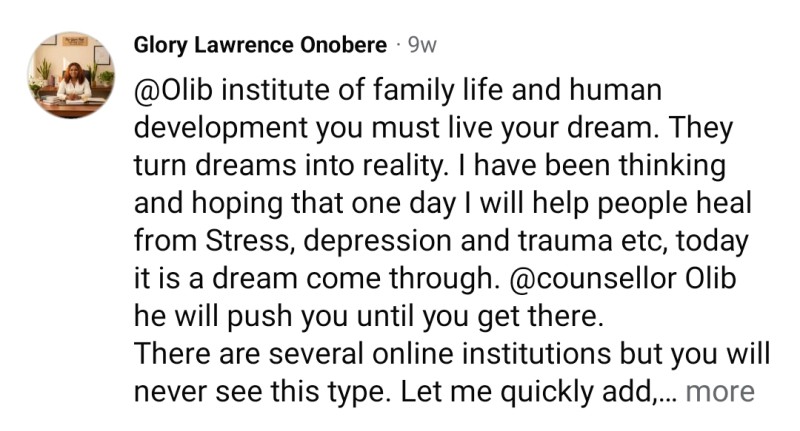Click the words "help people heal"
The width and height of the screenshot is (800, 431).
[642, 204]
